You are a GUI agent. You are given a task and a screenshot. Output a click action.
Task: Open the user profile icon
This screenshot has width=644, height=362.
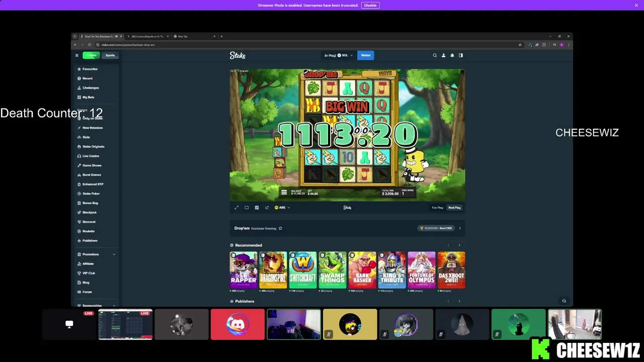click(x=443, y=55)
